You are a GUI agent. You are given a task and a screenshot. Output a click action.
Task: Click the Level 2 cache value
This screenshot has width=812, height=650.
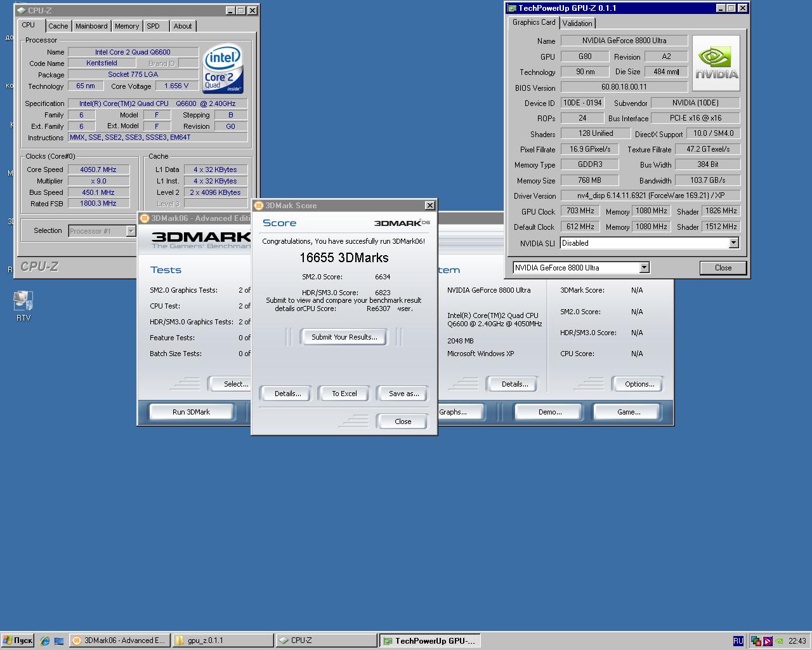pos(215,192)
